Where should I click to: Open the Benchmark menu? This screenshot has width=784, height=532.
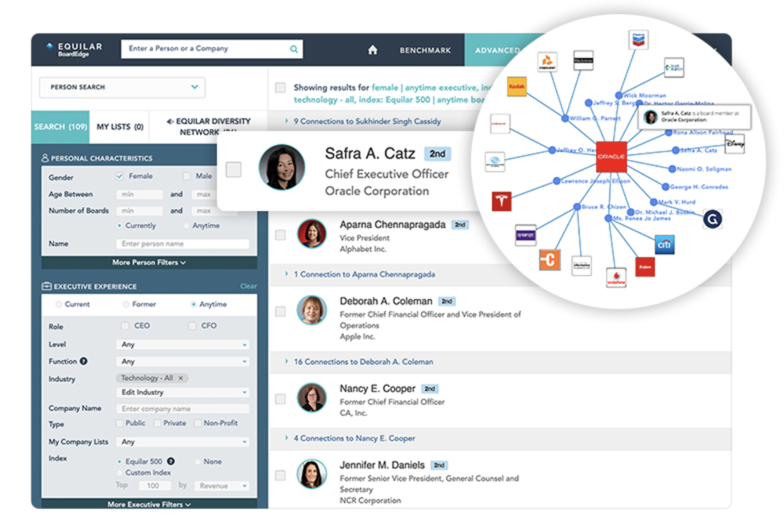[425, 49]
